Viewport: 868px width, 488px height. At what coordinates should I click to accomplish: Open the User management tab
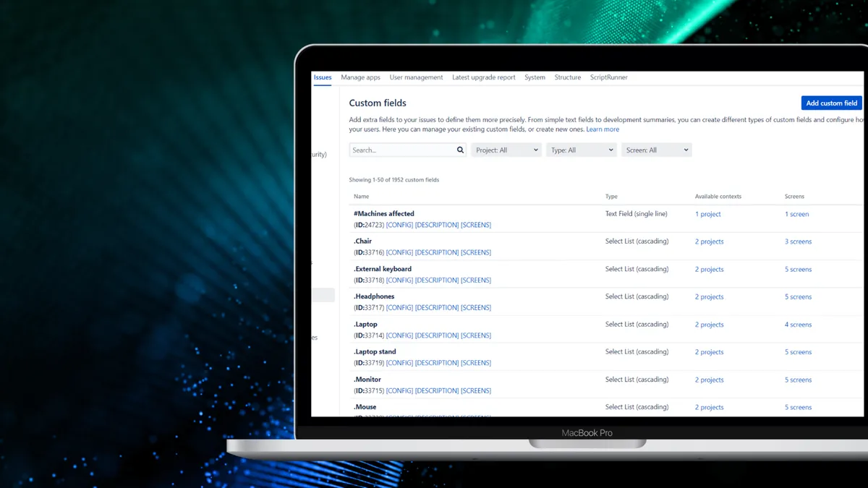click(x=416, y=77)
